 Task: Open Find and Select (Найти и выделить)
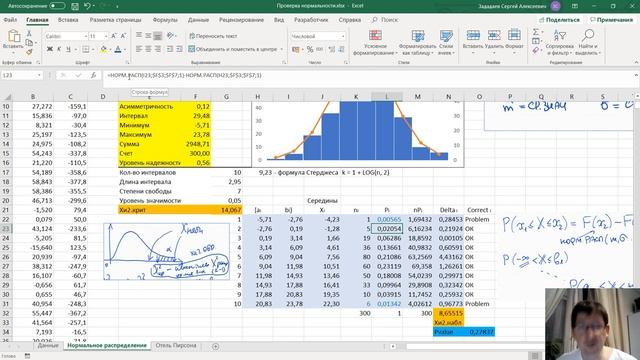[x=588, y=42]
